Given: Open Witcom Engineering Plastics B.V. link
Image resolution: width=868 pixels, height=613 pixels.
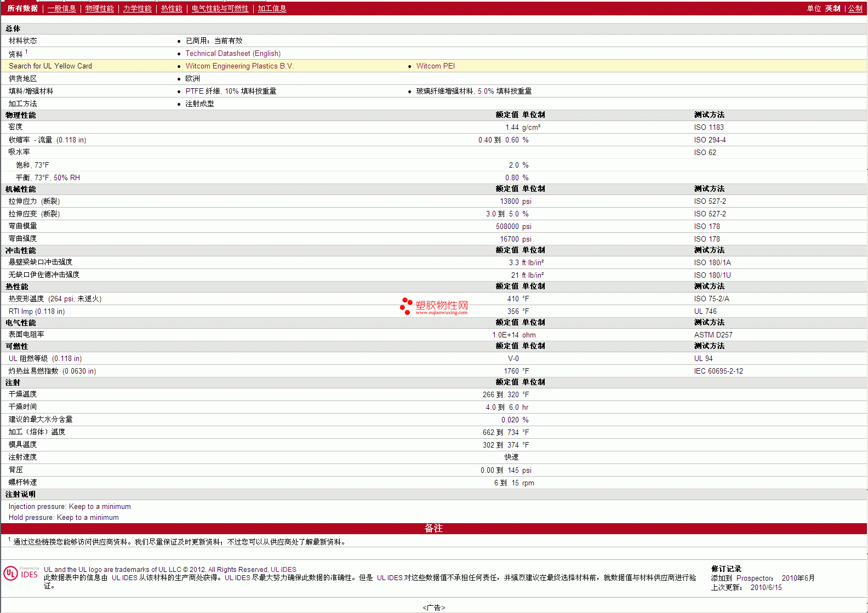Looking at the screenshot, I should point(239,66).
